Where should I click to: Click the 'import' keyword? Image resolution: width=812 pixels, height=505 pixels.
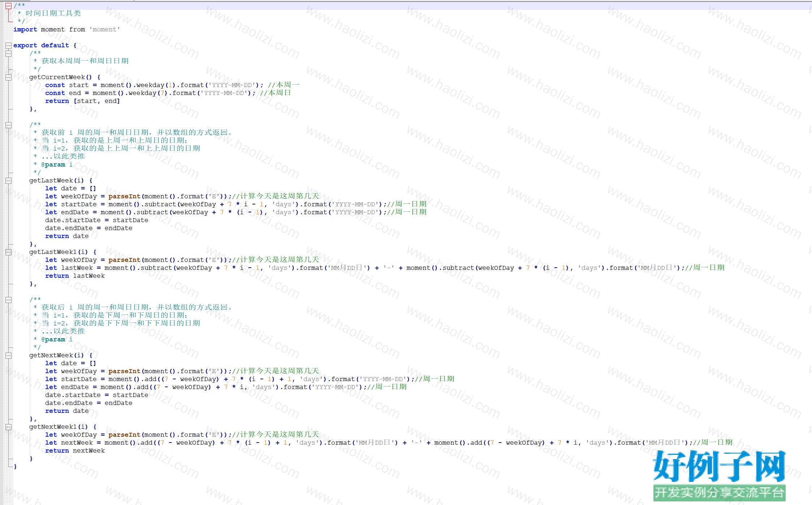coord(25,30)
